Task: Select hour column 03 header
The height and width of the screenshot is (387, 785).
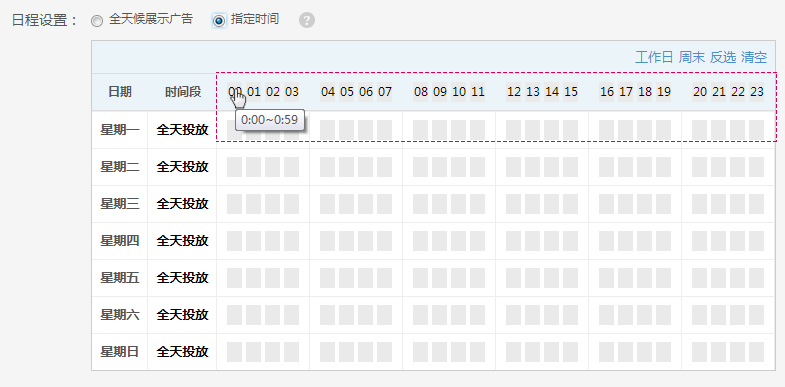Action: click(x=291, y=92)
